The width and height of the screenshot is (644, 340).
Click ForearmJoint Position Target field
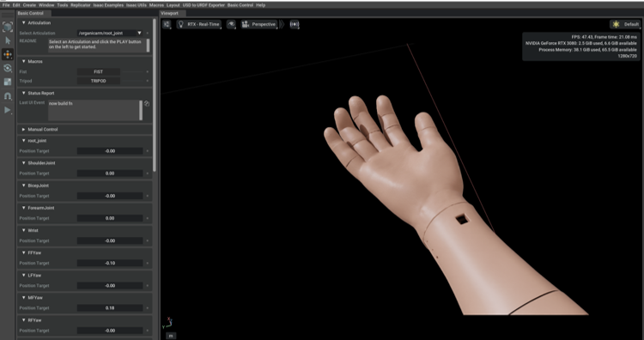[110, 218]
